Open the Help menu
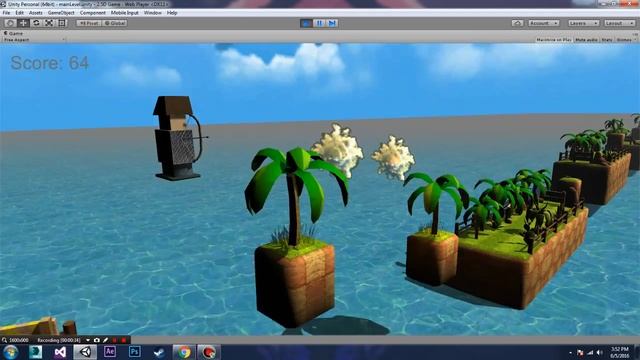 (x=172, y=13)
